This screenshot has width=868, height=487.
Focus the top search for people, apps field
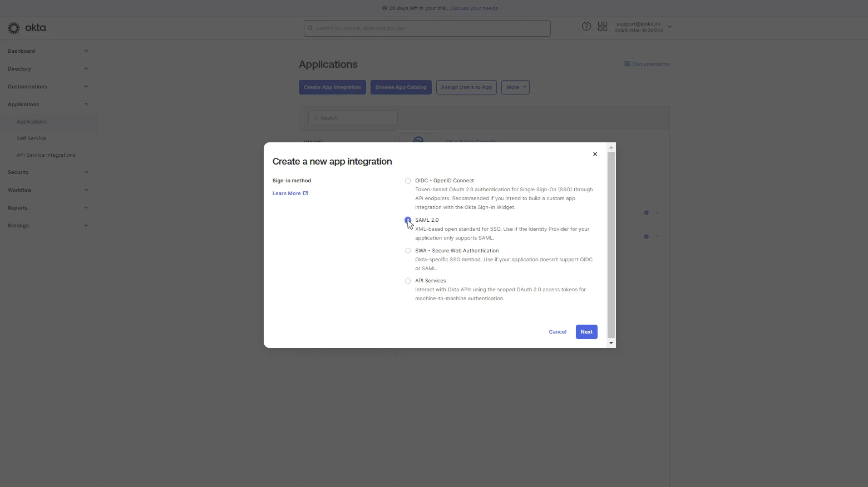click(x=427, y=28)
